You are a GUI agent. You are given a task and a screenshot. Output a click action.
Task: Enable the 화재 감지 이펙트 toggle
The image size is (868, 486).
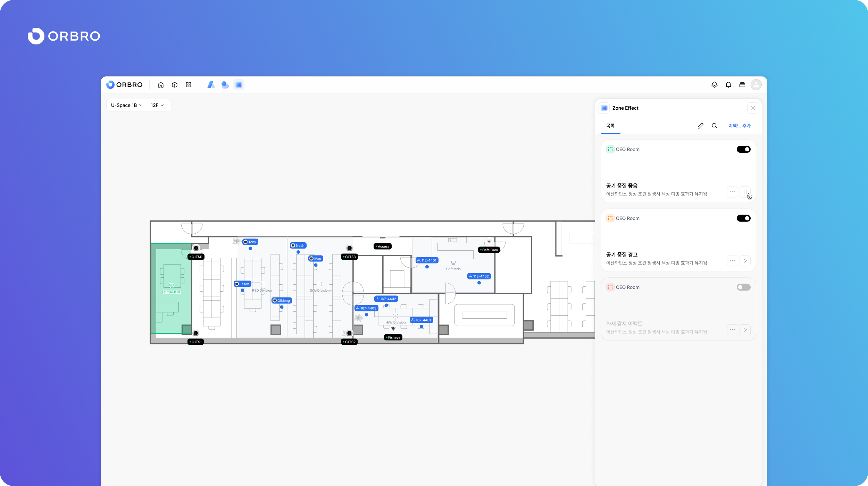pos(743,287)
